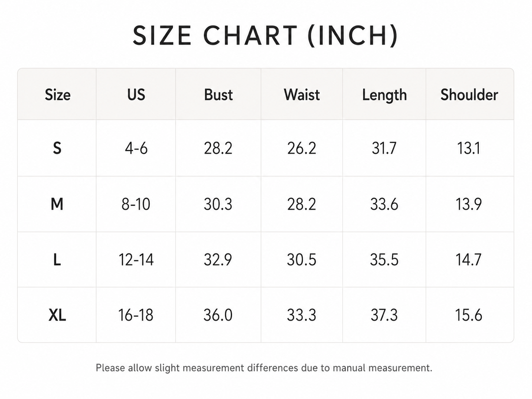Click the 36.0 bust value for XL

point(218,315)
